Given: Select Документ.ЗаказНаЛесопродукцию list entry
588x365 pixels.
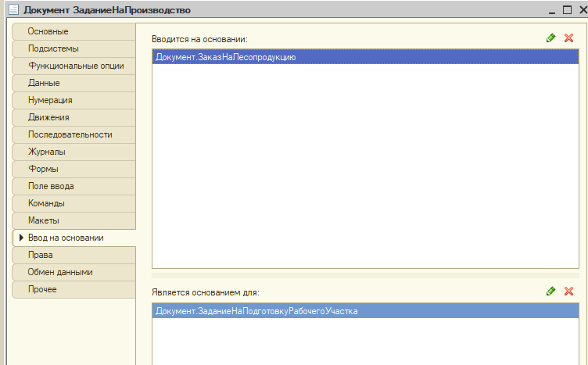Looking at the screenshot, I should point(226,57).
